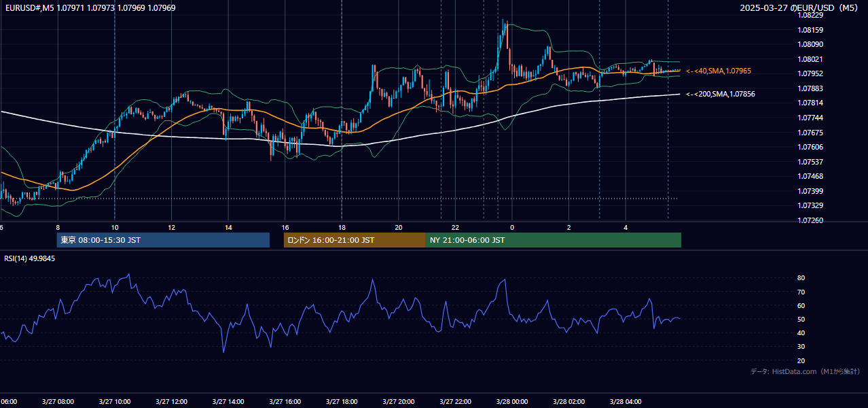The height and width of the screenshot is (408, 868).
Task: Click price axis value 1.07814
Action: coord(811,103)
